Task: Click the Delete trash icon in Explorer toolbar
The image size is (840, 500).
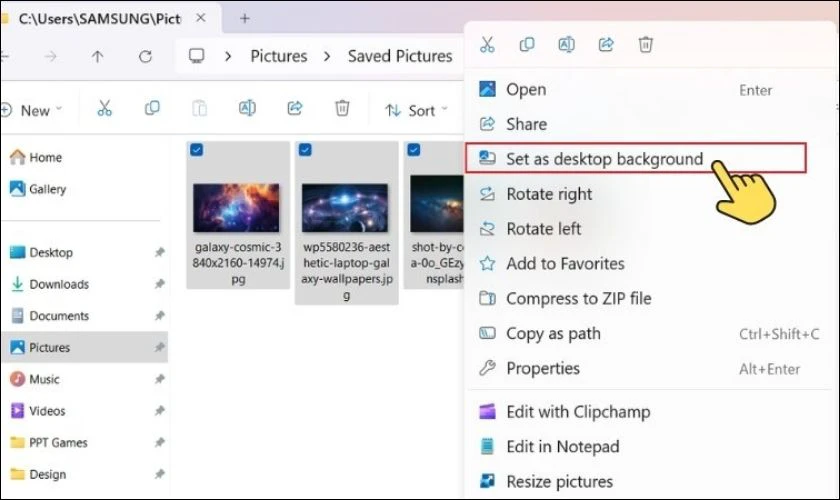Action: coord(342,108)
